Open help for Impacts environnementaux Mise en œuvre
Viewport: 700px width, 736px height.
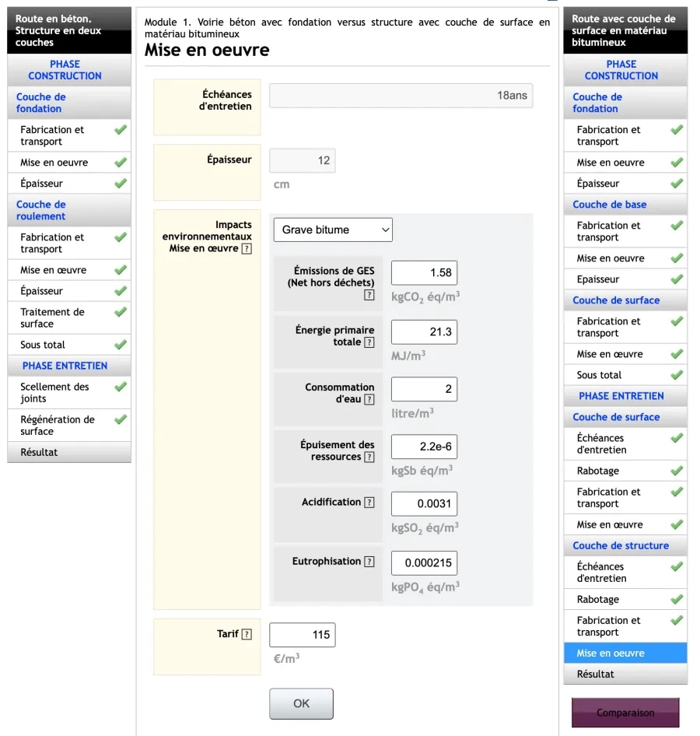(x=247, y=249)
